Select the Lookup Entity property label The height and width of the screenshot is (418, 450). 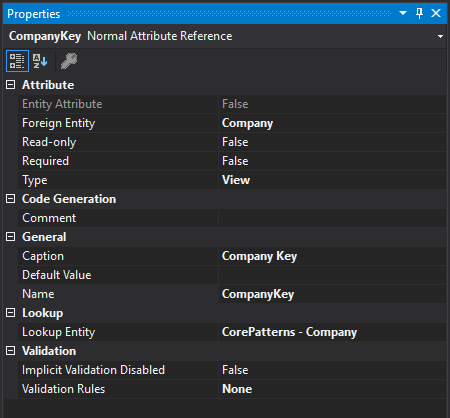coord(59,332)
